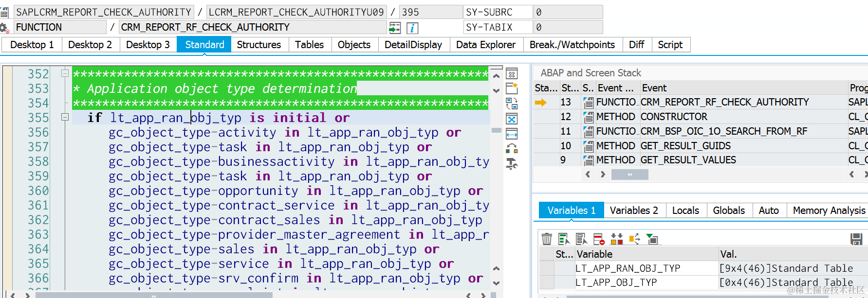Open the Objects tab
Image resolution: width=868 pixels, height=298 pixels.
point(354,45)
